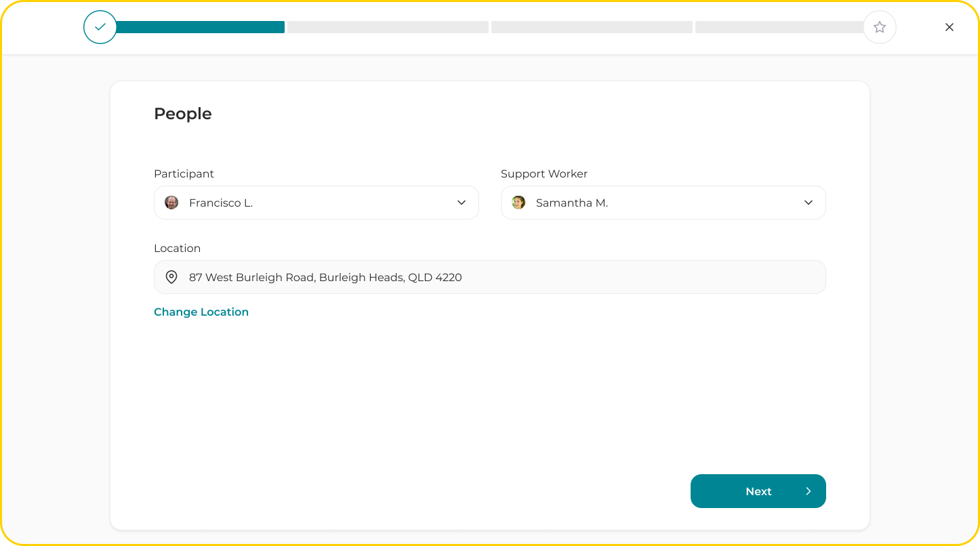Open the Participant dropdown

click(317, 203)
